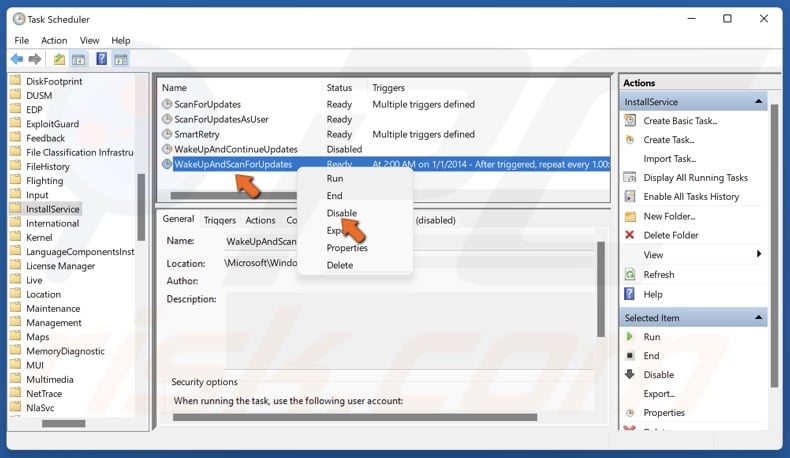Click the Name column header
Screen dimensions: 790x458
174,87
